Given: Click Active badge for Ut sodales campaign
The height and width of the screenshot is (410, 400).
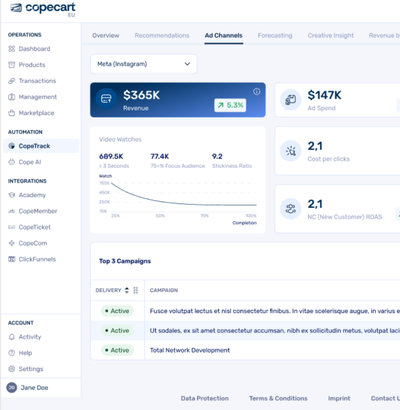Looking at the screenshot, I should (117, 331).
